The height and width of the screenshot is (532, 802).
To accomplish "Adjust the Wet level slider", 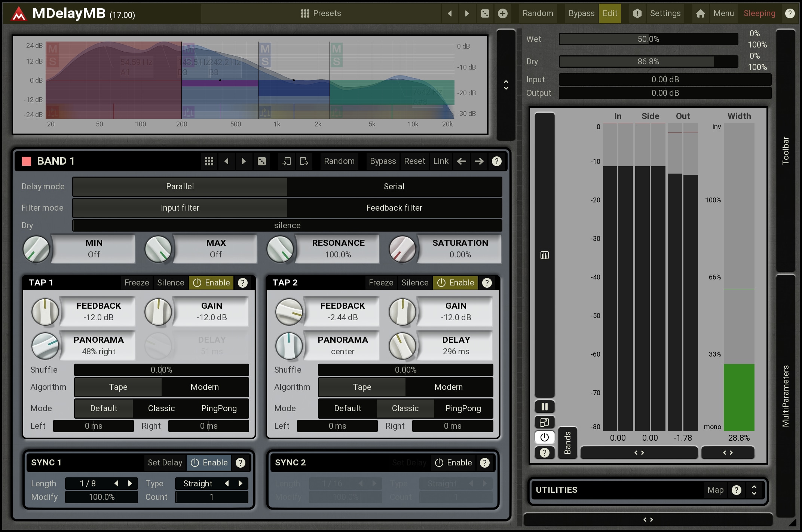I will tap(648, 39).
